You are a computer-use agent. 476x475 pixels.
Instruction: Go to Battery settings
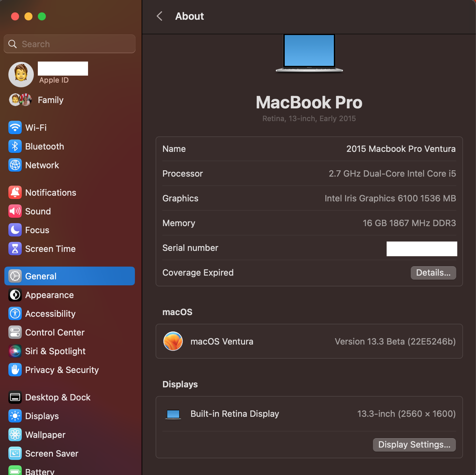click(70, 470)
